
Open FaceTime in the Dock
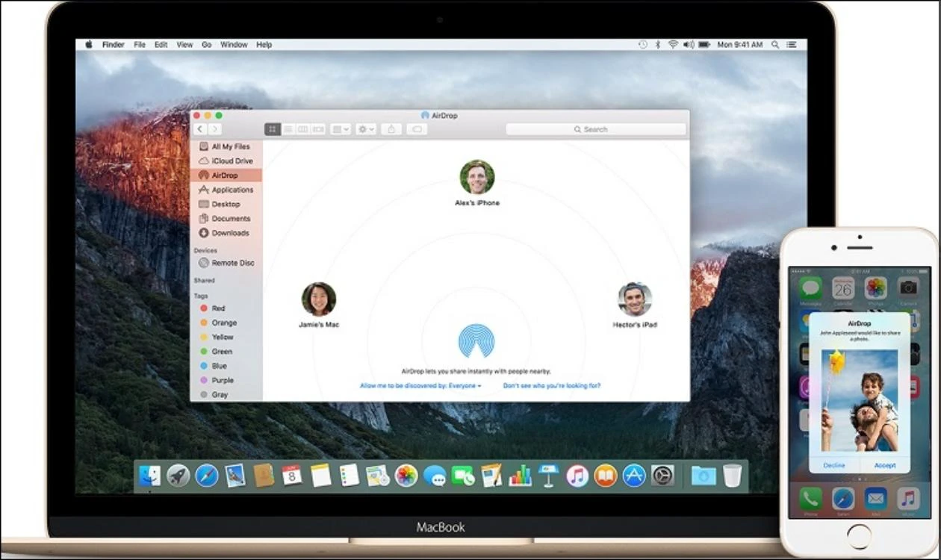point(463,475)
